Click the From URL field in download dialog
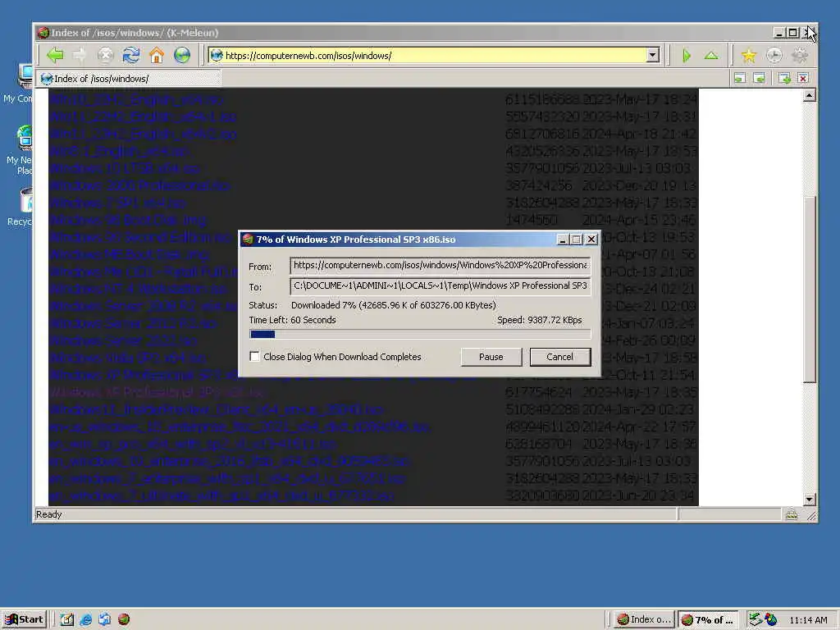840x630 pixels. pos(441,265)
